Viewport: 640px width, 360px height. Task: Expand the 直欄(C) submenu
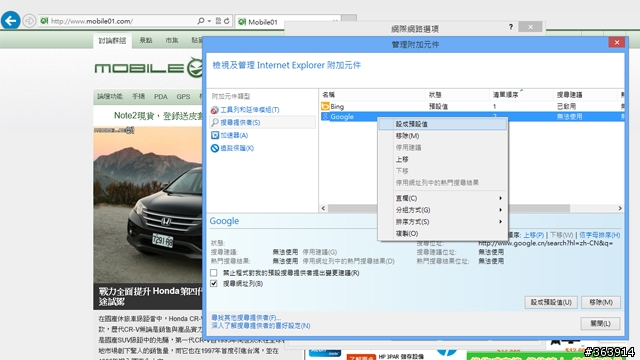click(443, 198)
